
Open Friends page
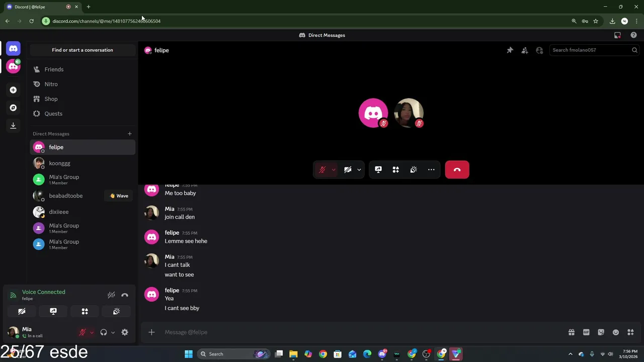click(83, 69)
